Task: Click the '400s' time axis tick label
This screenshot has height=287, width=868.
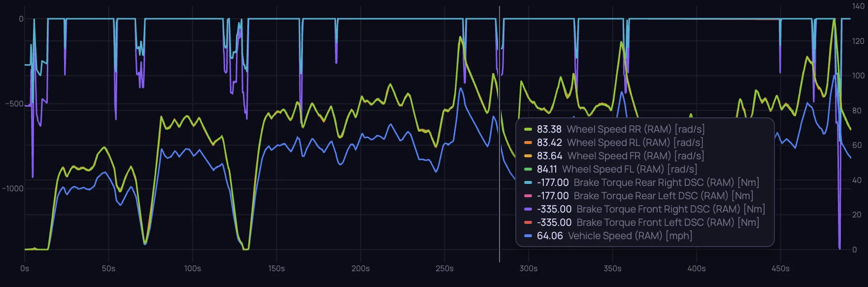Action: point(697,269)
